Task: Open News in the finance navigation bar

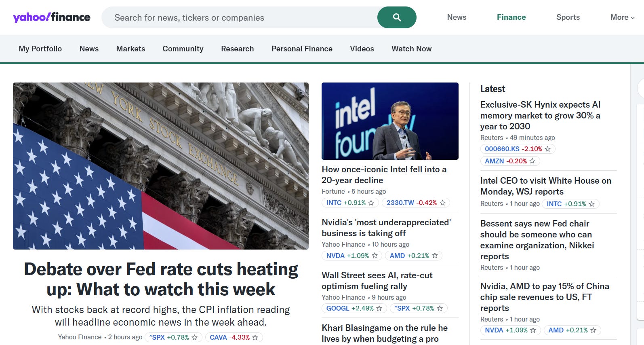Action: [x=89, y=49]
